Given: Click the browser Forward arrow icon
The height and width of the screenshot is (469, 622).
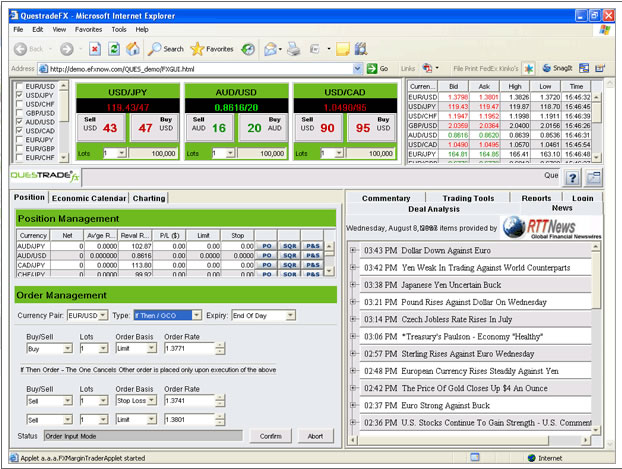Looking at the screenshot, I should [x=67, y=49].
